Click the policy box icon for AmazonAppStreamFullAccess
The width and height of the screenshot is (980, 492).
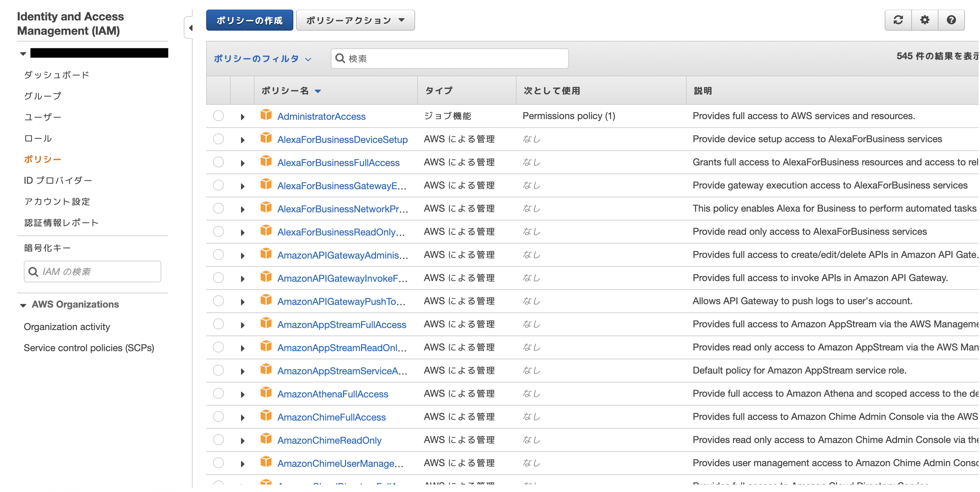click(x=266, y=324)
